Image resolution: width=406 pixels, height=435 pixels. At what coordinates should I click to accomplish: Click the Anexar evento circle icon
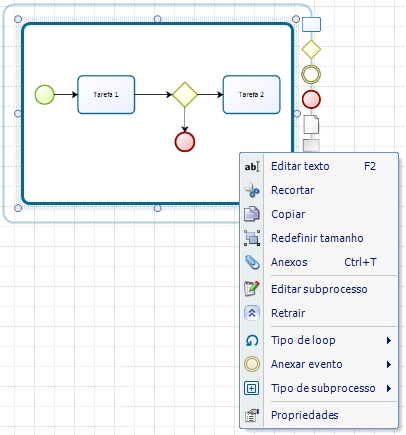tap(252, 364)
